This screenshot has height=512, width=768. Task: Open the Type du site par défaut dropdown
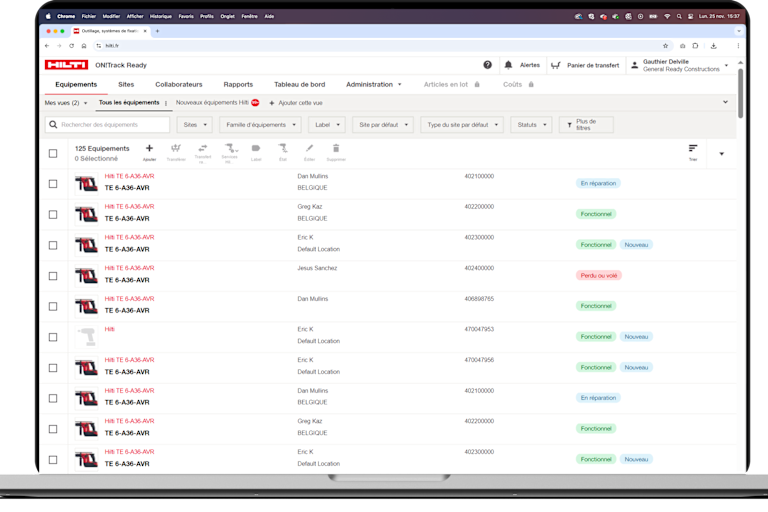point(461,125)
